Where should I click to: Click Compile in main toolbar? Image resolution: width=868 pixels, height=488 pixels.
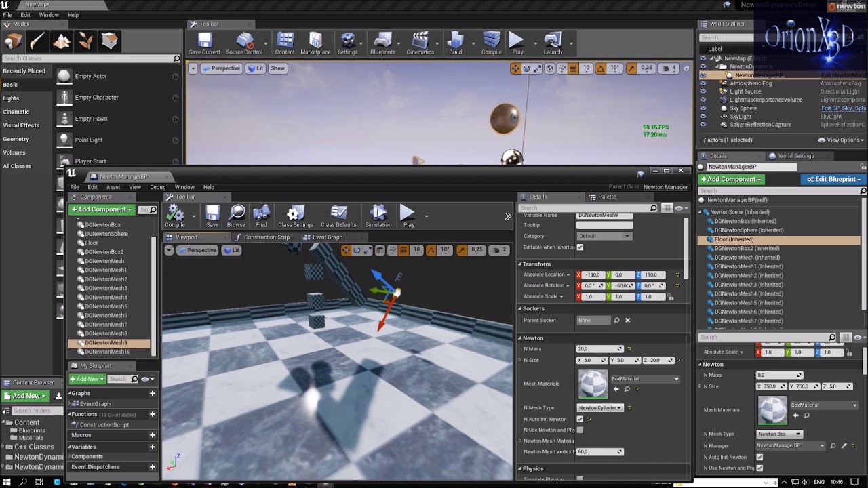click(x=492, y=44)
